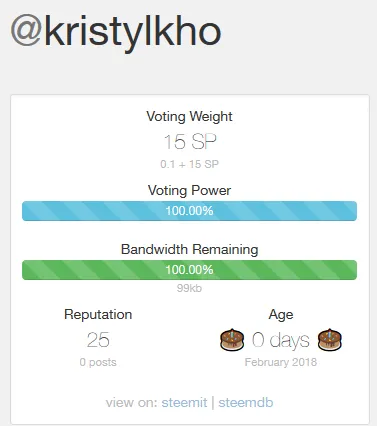Click the 15 SP voting weight value
This screenshot has height=426, width=377.
point(190,142)
